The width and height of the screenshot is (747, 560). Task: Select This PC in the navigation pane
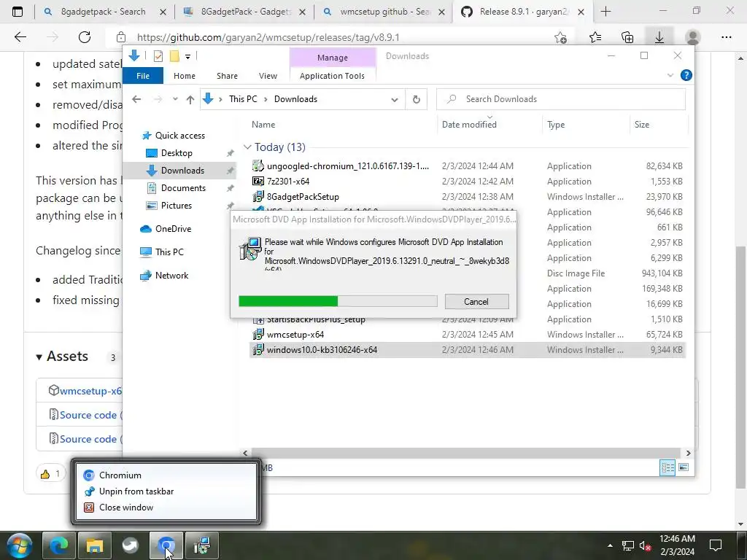[169, 252]
